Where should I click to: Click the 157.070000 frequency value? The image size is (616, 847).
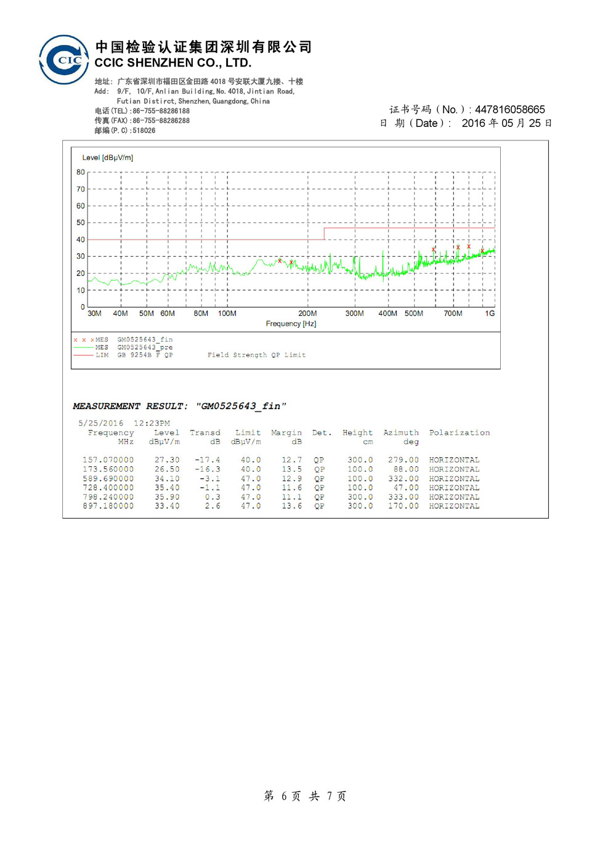point(108,460)
